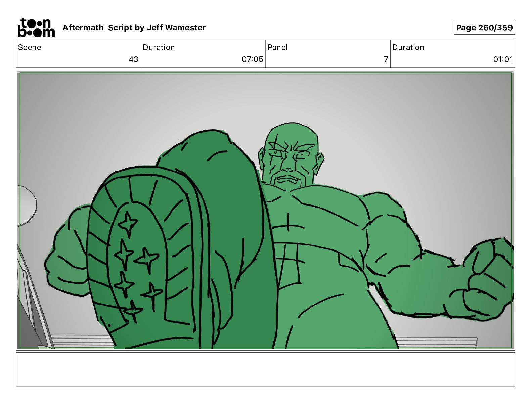Select the scene number value 43
Image resolution: width=532 pixels, height=411 pixels.
[133, 59]
